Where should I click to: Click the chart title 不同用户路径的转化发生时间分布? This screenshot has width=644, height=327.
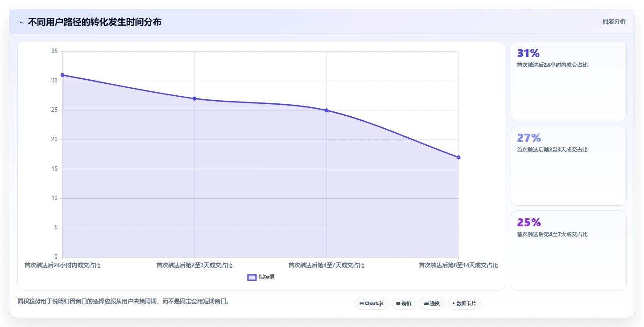[x=95, y=22]
